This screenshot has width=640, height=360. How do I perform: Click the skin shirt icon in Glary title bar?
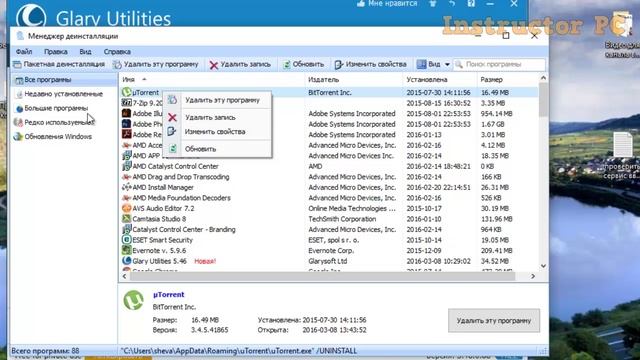433,4
